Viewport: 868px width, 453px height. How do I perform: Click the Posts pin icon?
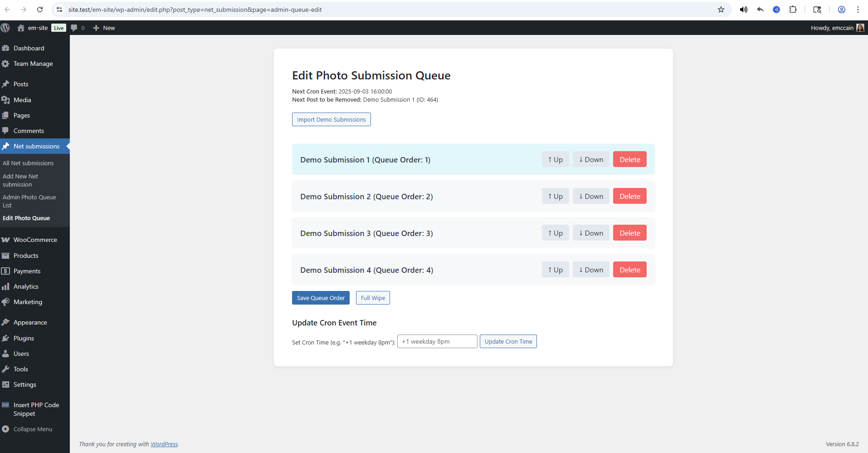pyautogui.click(x=5, y=84)
